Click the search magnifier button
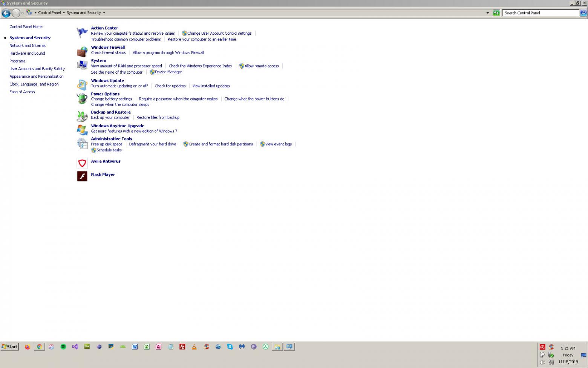588x368 pixels. (x=583, y=13)
